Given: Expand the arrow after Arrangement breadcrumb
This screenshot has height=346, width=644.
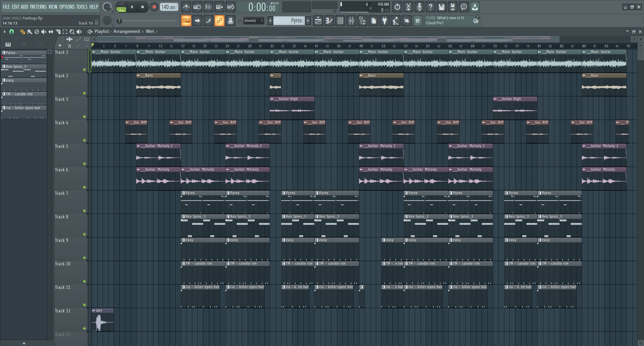Looking at the screenshot, I should (x=143, y=32).
